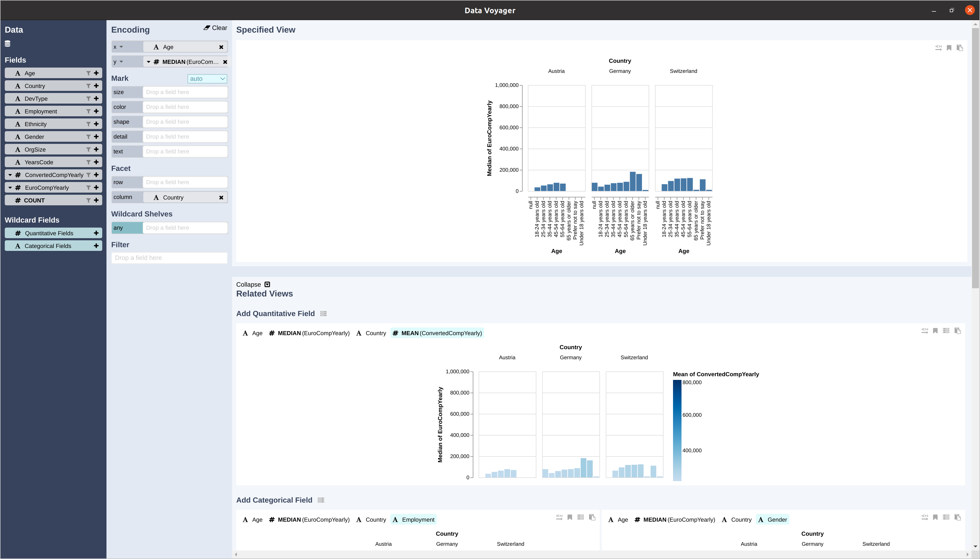Bookmark the MEAN ConvertedCompYearly related view

point(936,331)
